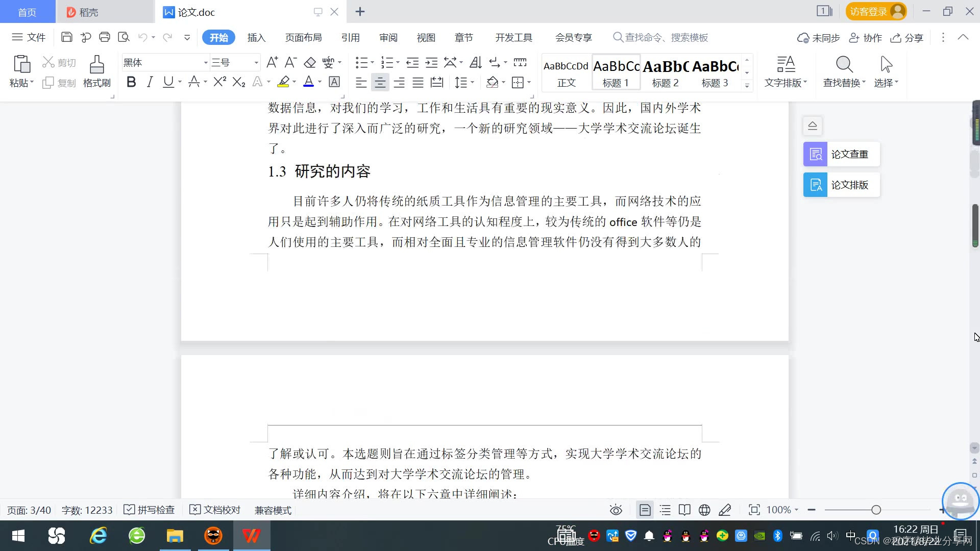
Task: Toggle eye protection mode icon
Action: (x=616, y=510)
